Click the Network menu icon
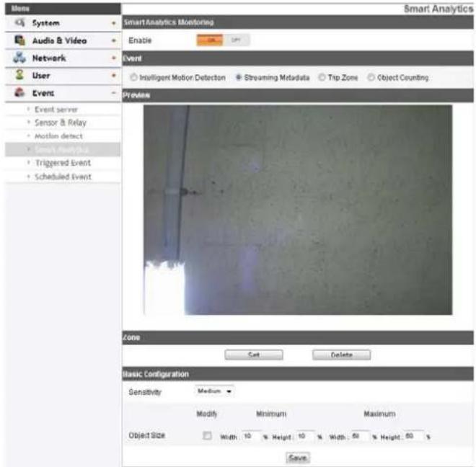 [19, 58]
